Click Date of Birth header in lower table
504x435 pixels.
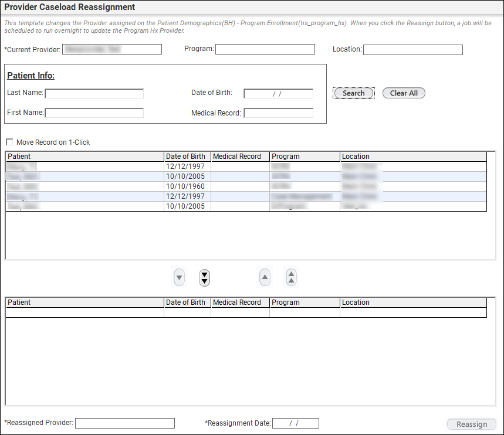187,303
